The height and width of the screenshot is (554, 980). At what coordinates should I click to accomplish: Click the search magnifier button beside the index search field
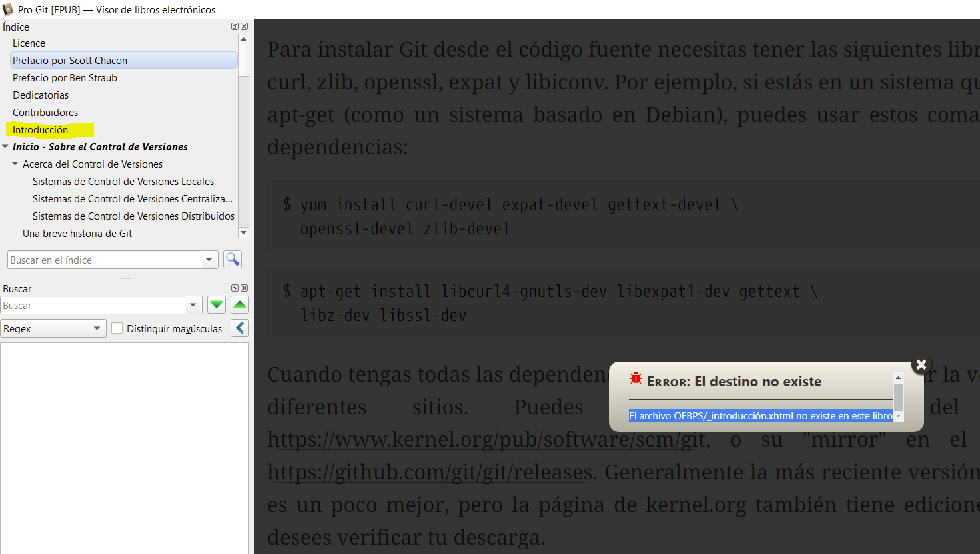tap(233, 260)
